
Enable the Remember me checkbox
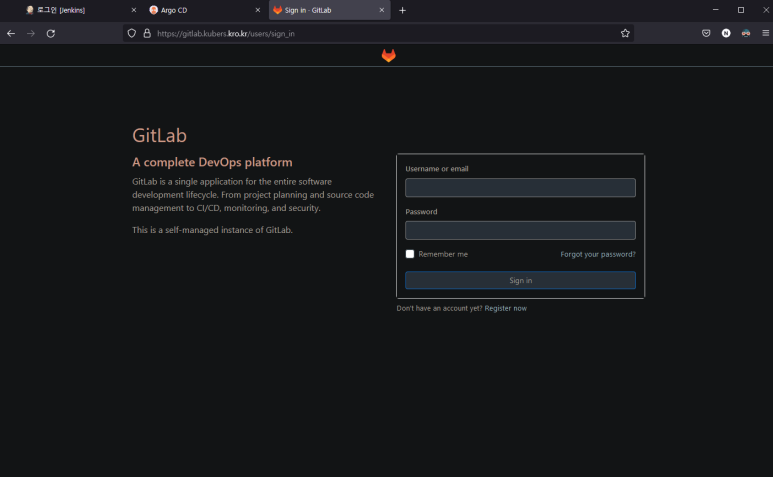(410, 254)
